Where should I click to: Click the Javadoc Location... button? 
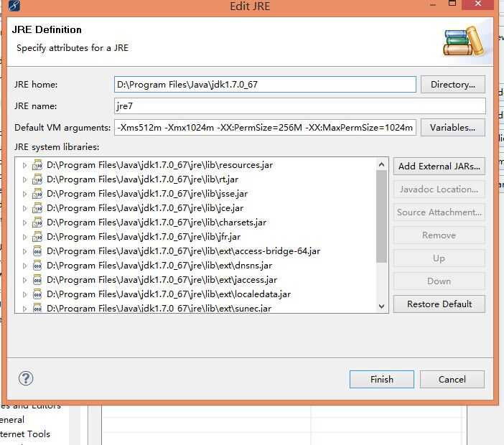pyautogui.click(x=439, y=189)
